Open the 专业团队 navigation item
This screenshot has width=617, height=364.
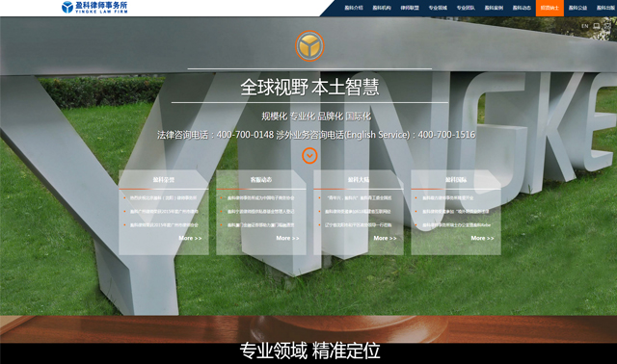click(466, 8)
